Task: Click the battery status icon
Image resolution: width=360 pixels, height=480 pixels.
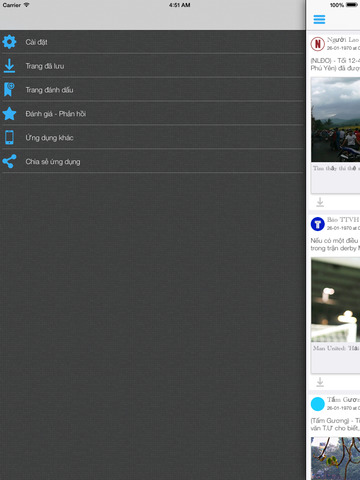Action: coord(352,5)
